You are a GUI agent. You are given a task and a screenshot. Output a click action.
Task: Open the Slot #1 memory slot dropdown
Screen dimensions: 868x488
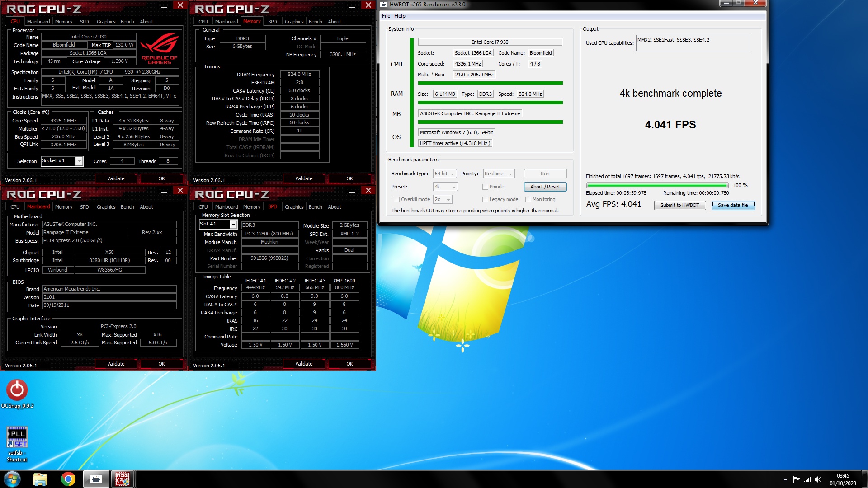(x=233, y=224)
